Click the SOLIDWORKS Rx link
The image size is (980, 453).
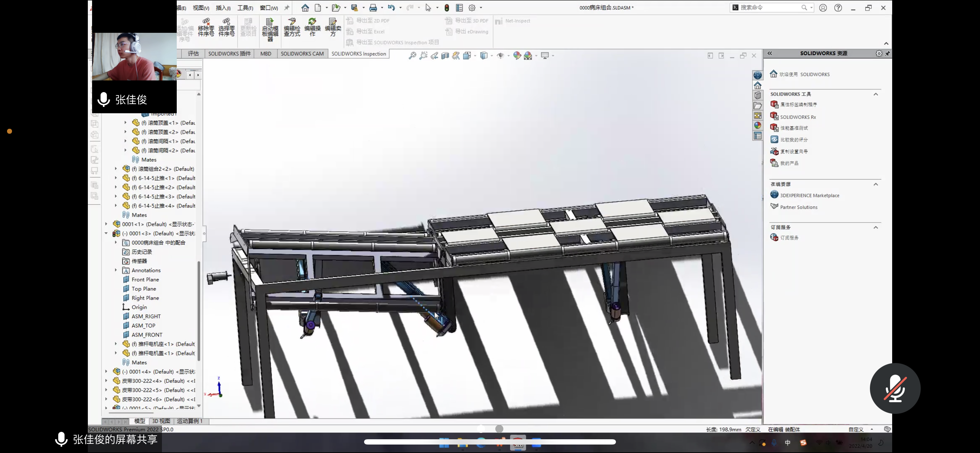pos(798,117)
